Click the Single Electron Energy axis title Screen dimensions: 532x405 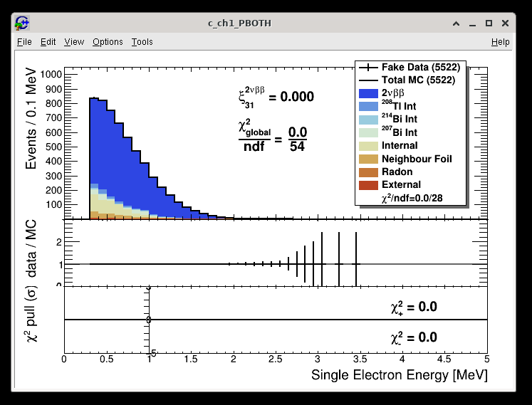coord(399,375)
